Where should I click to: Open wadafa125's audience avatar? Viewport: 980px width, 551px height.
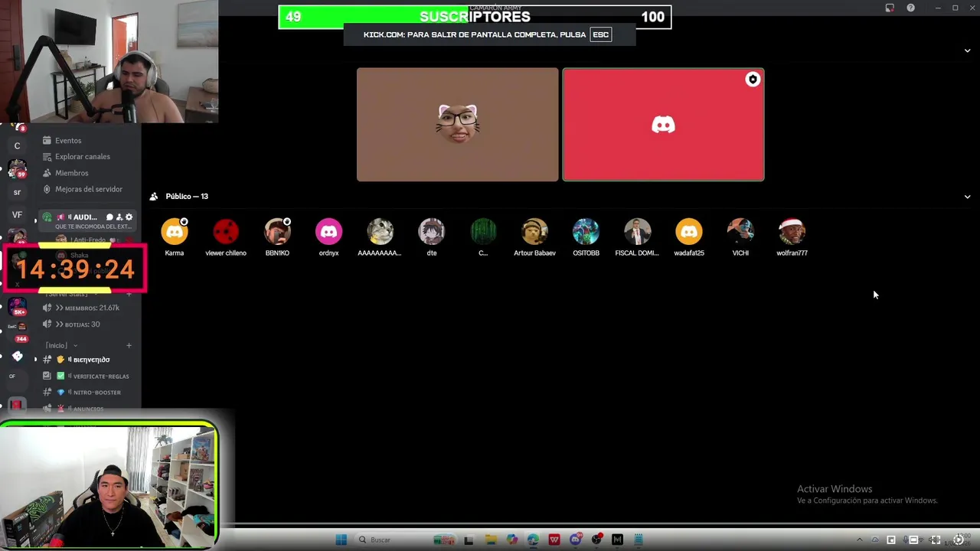(x=689, y=231)
